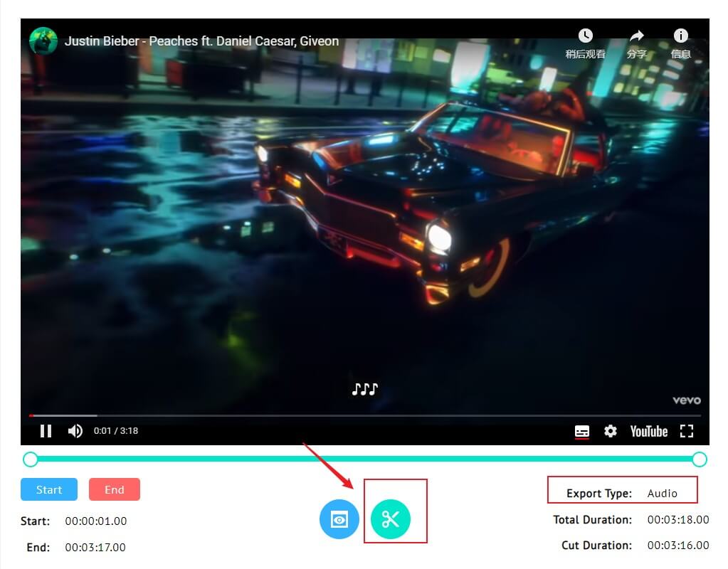Click the red End button
Image resolution: width=728 pixels, height=569 pixels.
[x=114, y=489]
